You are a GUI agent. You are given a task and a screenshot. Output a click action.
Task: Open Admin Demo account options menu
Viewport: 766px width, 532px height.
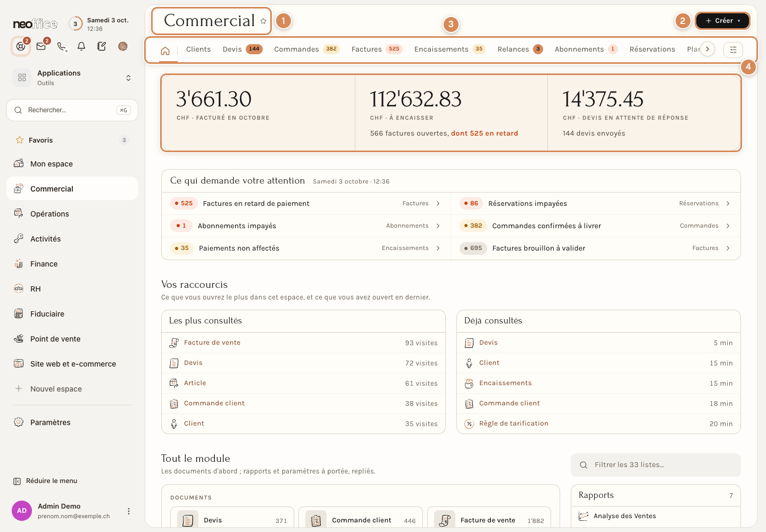click(x=128, y=511)
